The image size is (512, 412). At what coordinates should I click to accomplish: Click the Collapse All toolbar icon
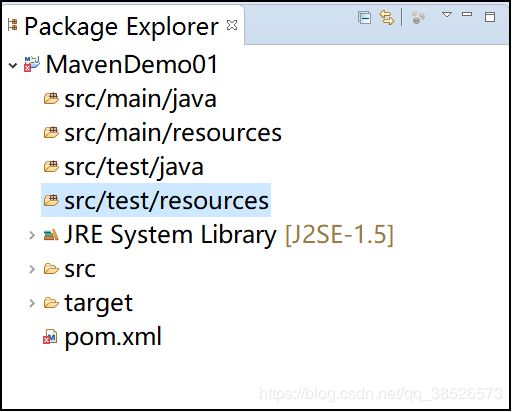click(364, 17)
